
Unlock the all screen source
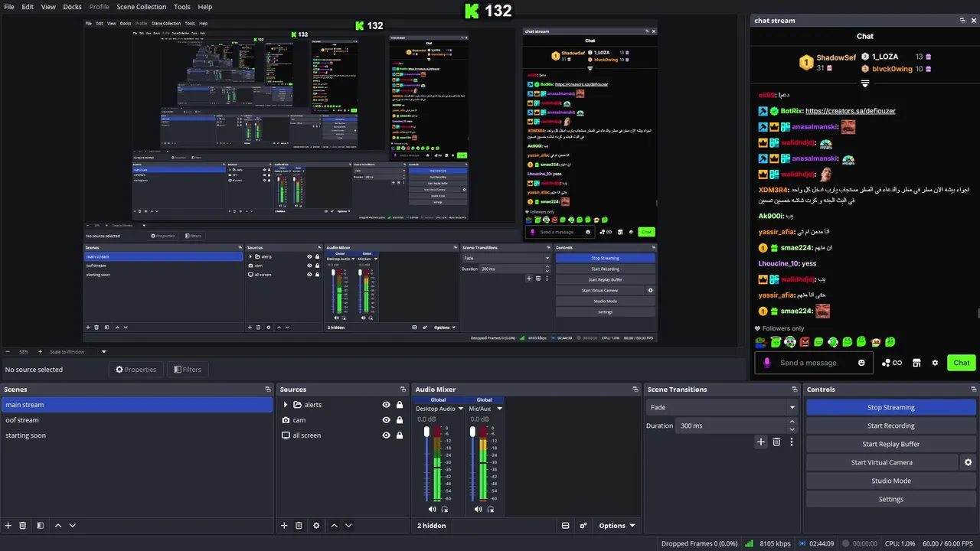pyautogui.click(x=399, y=435)
